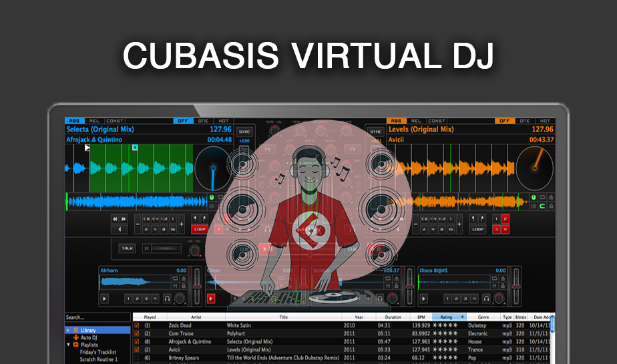
Task: Click the loop-in marker on the Levels deck
Action: (x=474, y=218)
